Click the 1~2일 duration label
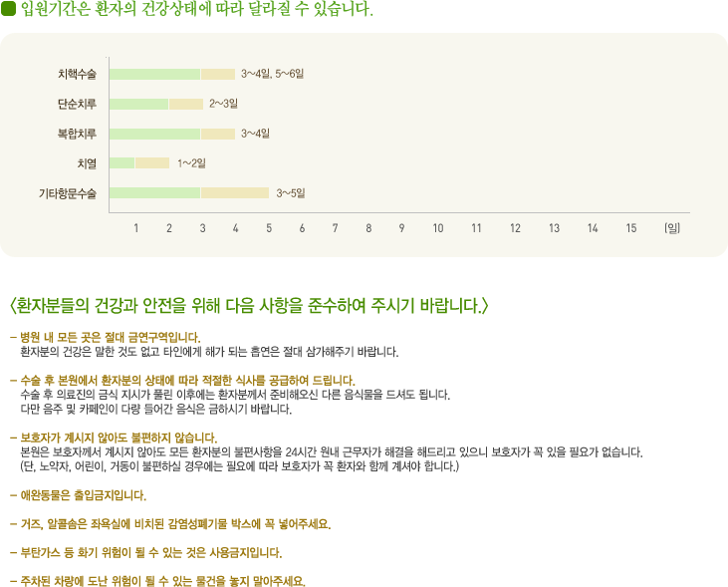 click(191, 163)
